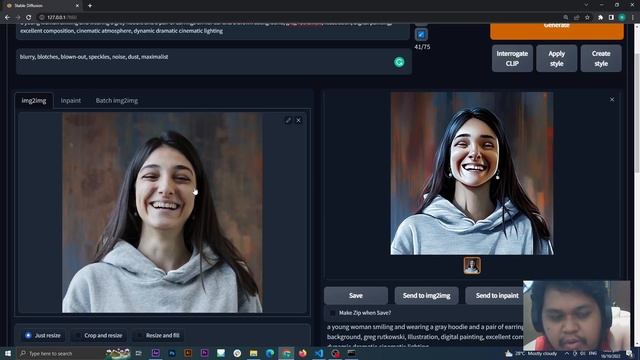Open Firefox from the taskbar
Screen dimensions: 640x360
tap(302, 353)
